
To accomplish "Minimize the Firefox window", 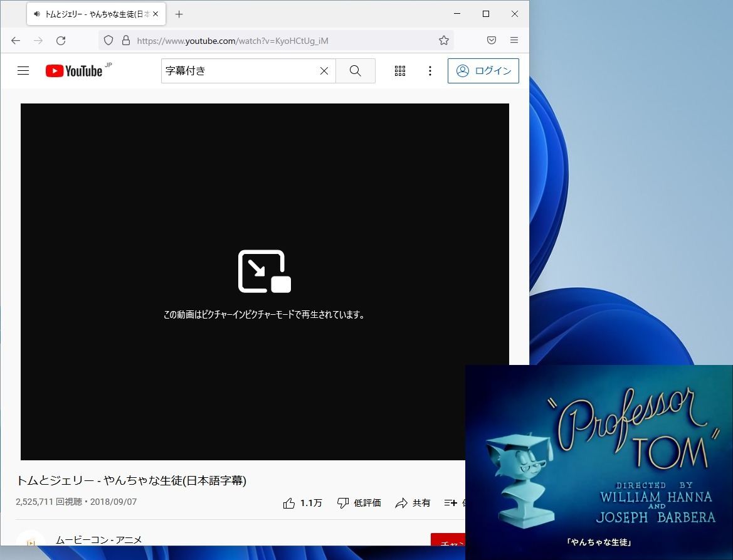I will (x=457, y=14).
